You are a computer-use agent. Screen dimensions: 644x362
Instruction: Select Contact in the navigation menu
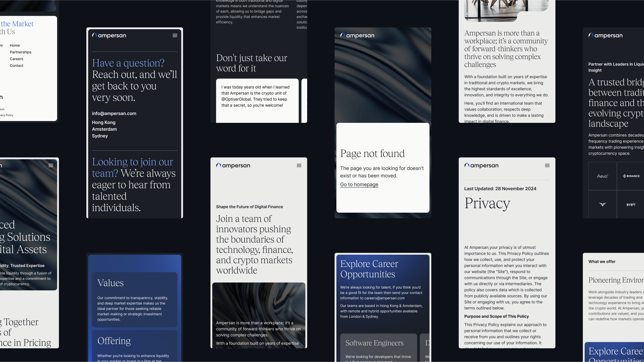point(16,66)
